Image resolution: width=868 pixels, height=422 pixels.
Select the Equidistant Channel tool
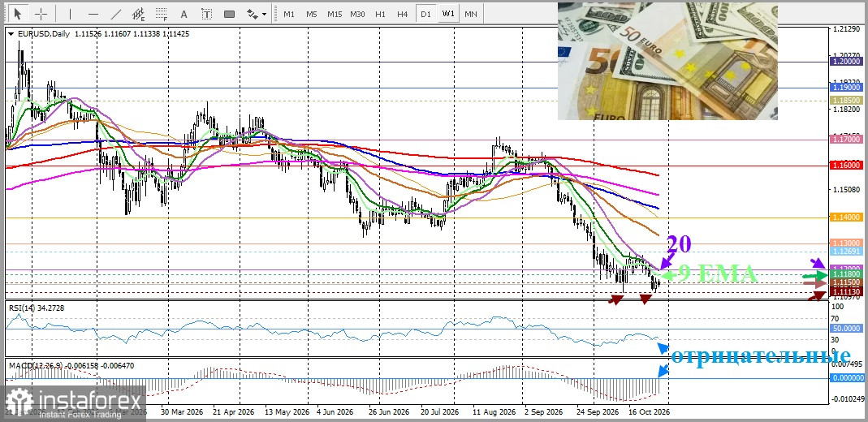[138, 14]
